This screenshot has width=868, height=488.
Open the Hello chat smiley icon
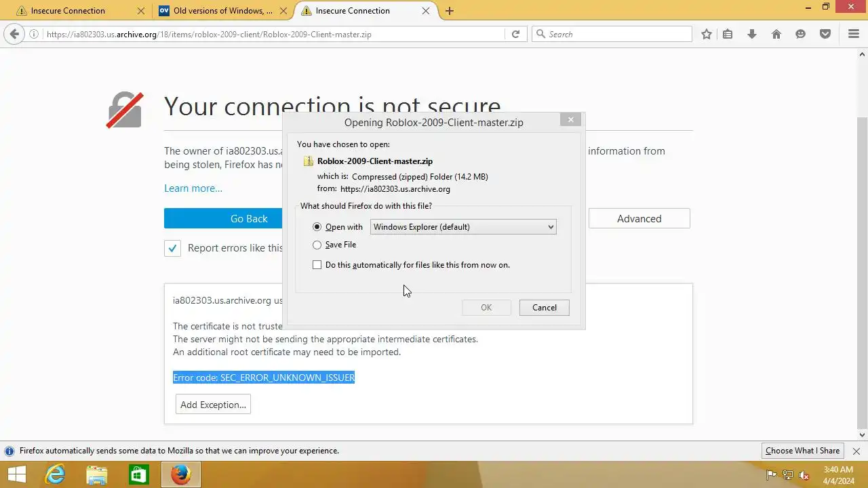(801, 34)
